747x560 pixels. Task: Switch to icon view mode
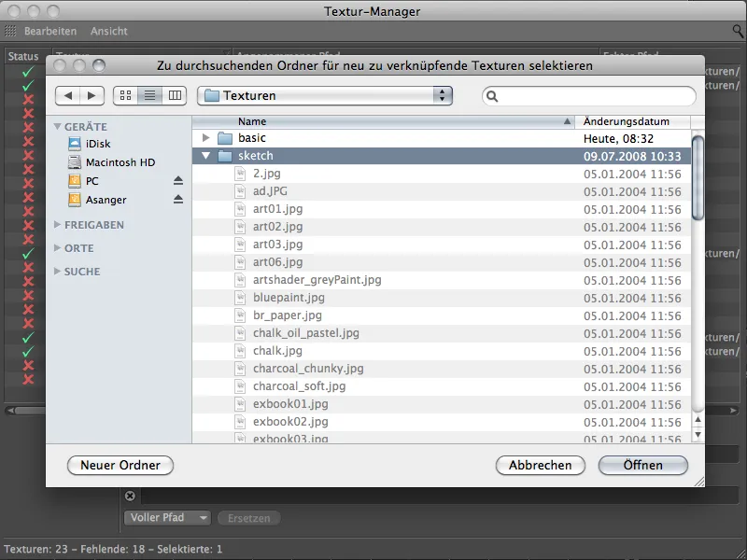(125, 96)
